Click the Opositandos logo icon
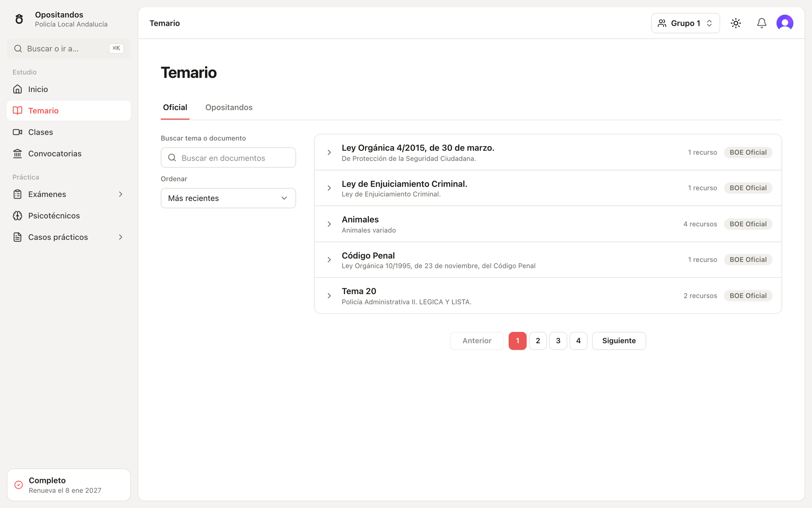The width and height of the screenshot is (812, 508). [19, 19]
